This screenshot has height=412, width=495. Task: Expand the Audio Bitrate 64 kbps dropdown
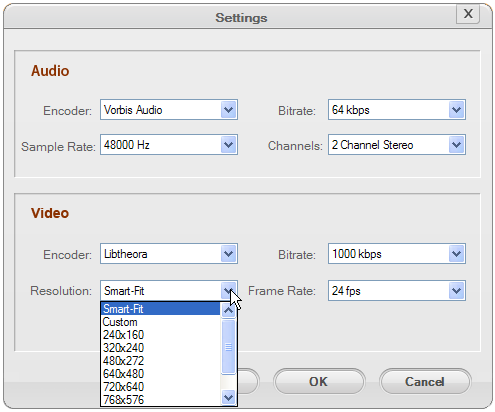[x=397, y=109]
